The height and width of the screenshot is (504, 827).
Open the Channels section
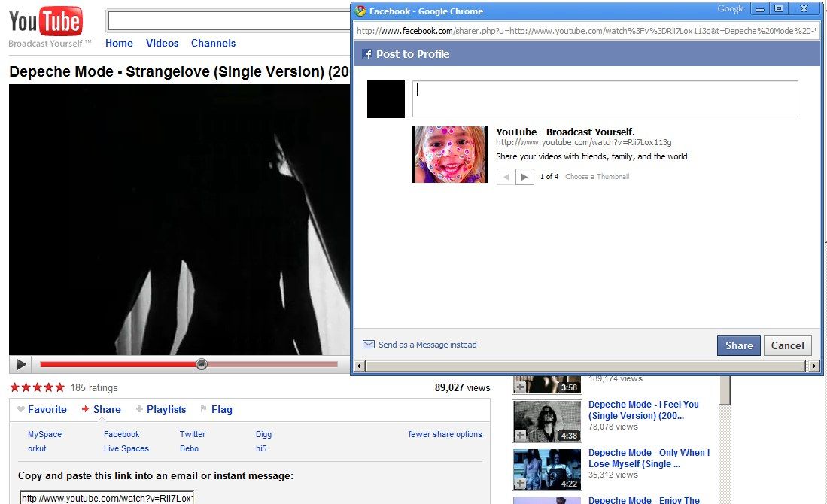(x=213, y=43)
